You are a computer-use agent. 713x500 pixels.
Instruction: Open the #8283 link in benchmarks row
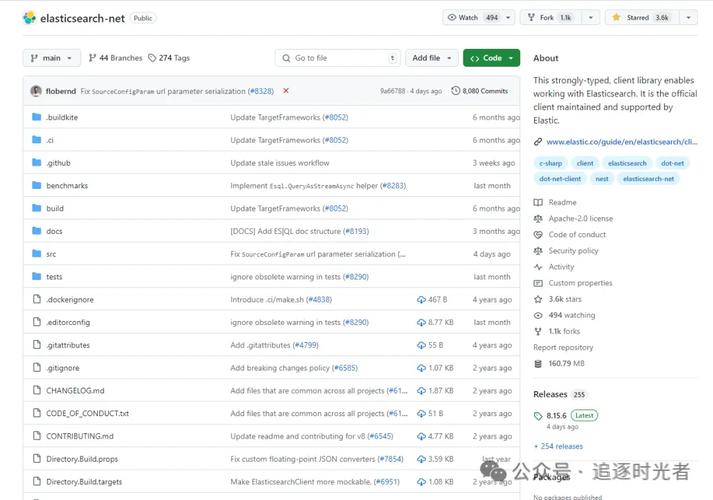[393, 185]
